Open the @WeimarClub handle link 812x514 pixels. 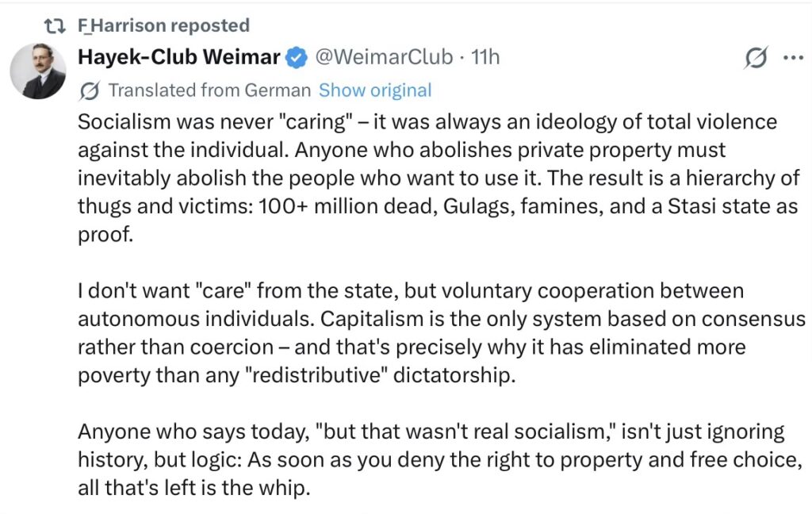click(x=384, y=57)
